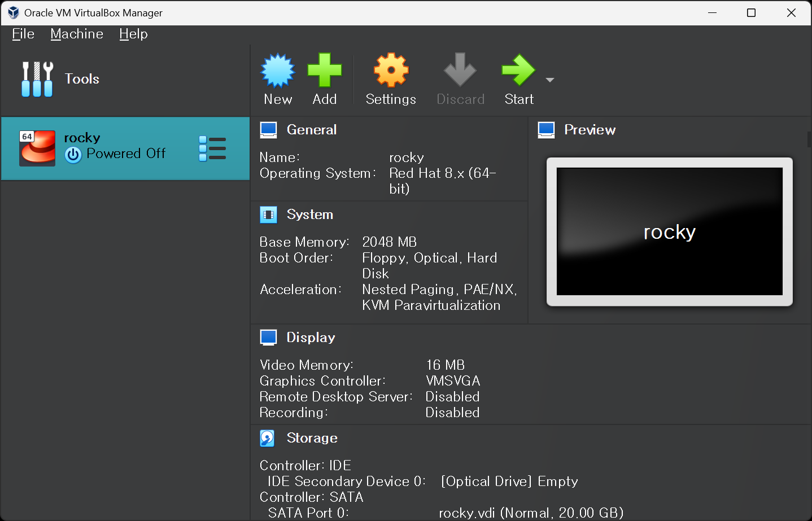Click the Preview section icon
This screenshot has width=812, height=521.
click(546, 130)
